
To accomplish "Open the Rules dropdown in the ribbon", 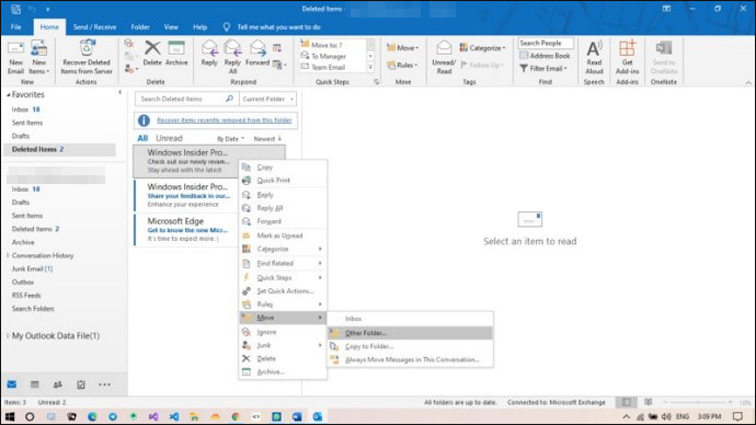I will coord(402,65).
